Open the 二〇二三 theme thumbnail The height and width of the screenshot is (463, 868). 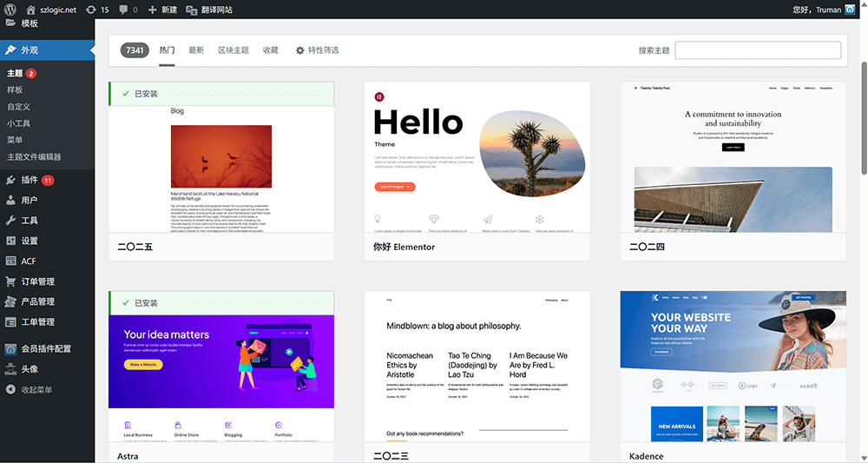(x=477, y=366)
